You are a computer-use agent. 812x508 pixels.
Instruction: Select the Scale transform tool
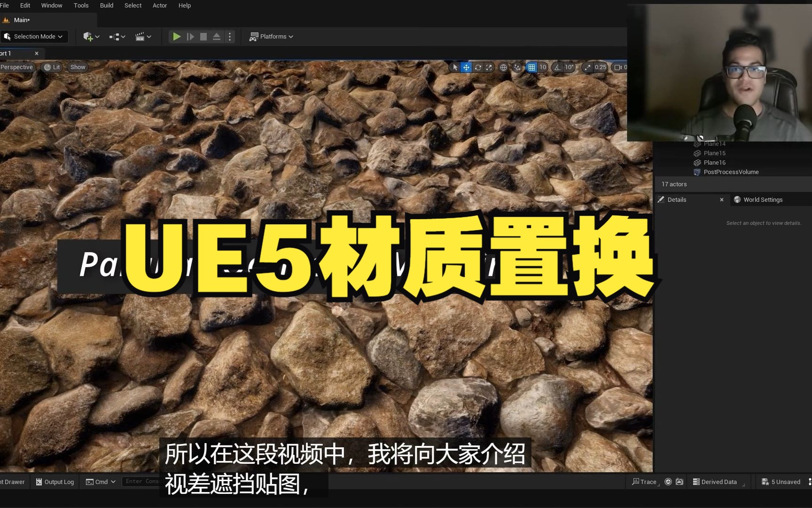tap(489, 67)
